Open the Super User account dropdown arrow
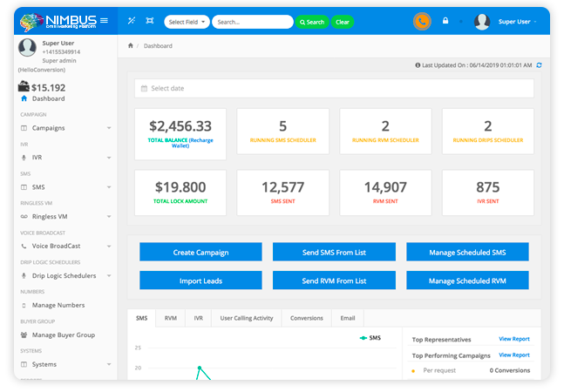564x392 pixels. (535, 22)
